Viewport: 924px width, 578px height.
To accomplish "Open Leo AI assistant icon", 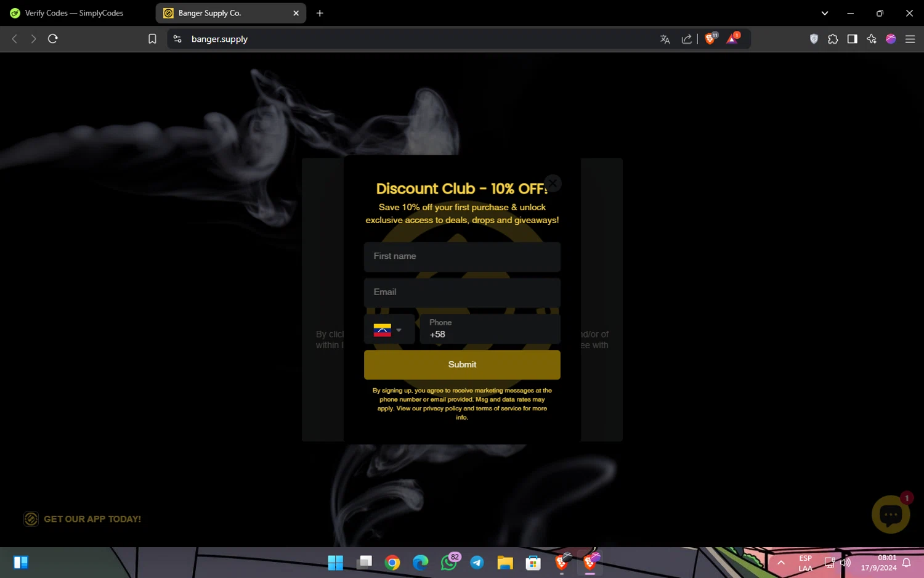I will click(871, 39).
